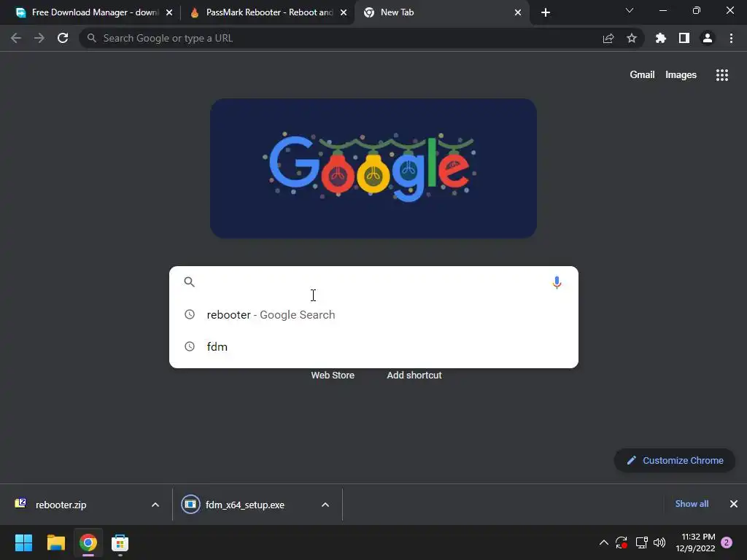Open the notification count badge
Image resolution: width=747 pixels, height=560 pixels.
727,542
